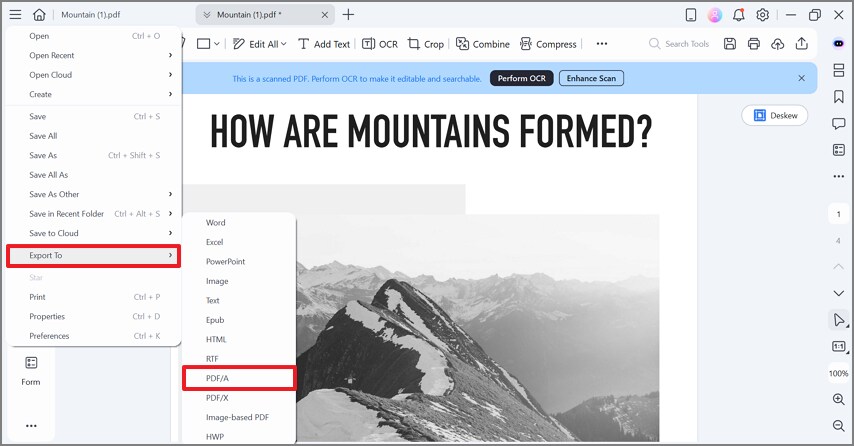Open page layout panel icon in sidebar

click(x=839, y=70)
